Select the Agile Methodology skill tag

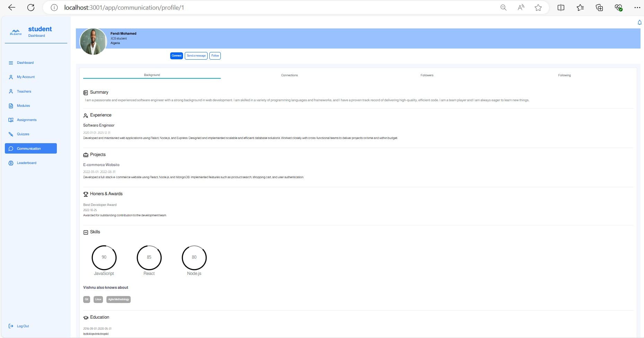(x=119, y=300)
